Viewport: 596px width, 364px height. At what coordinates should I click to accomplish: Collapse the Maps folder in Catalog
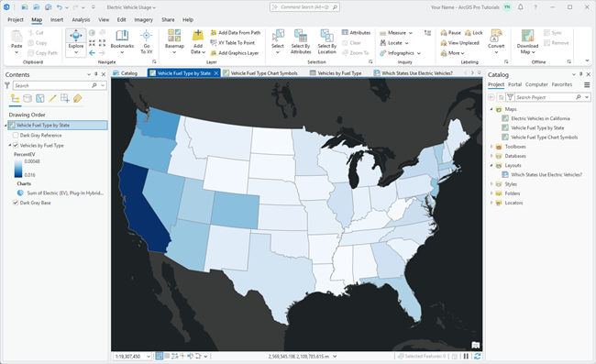coord(491,109)
